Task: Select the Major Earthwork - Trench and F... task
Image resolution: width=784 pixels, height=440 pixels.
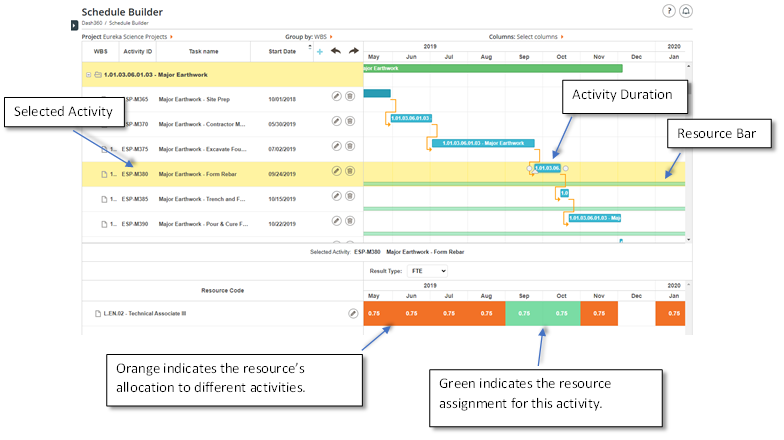Action: pos(202,200)
